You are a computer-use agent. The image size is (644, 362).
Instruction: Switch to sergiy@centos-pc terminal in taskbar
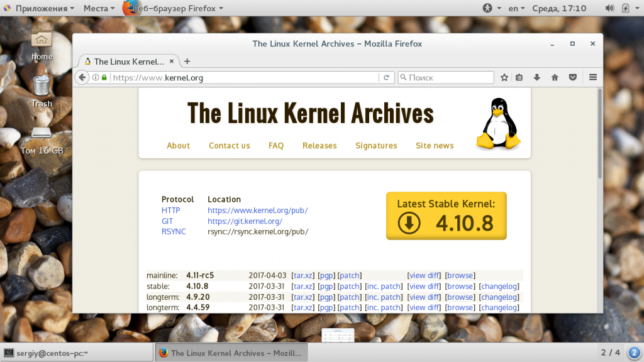pos(77,353)
